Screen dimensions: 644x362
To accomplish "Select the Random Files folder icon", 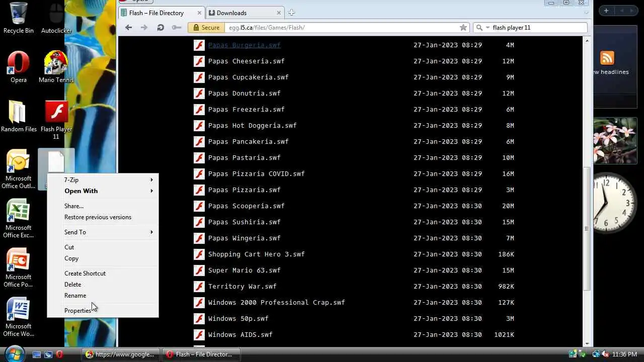I will [x=19, y=116].
